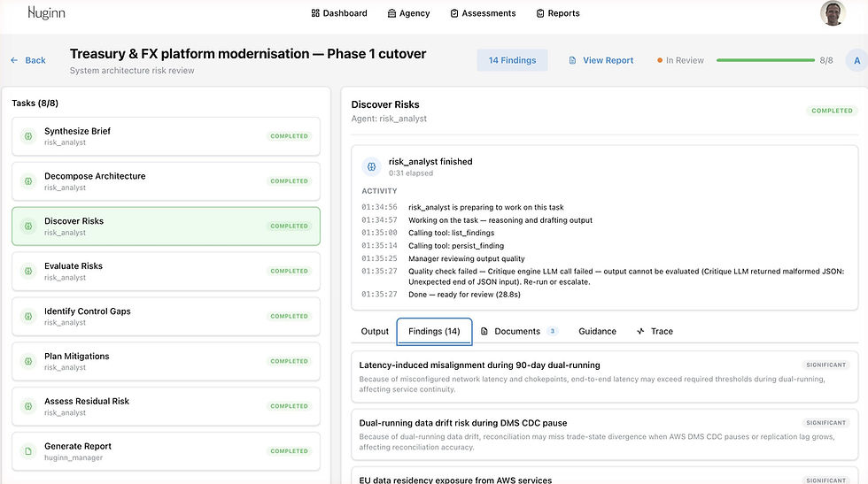Image resolution: width=868 pixels, height=484 pixels.
Task: Select the Evaluate Risks task
Action: tap(166, 271)
